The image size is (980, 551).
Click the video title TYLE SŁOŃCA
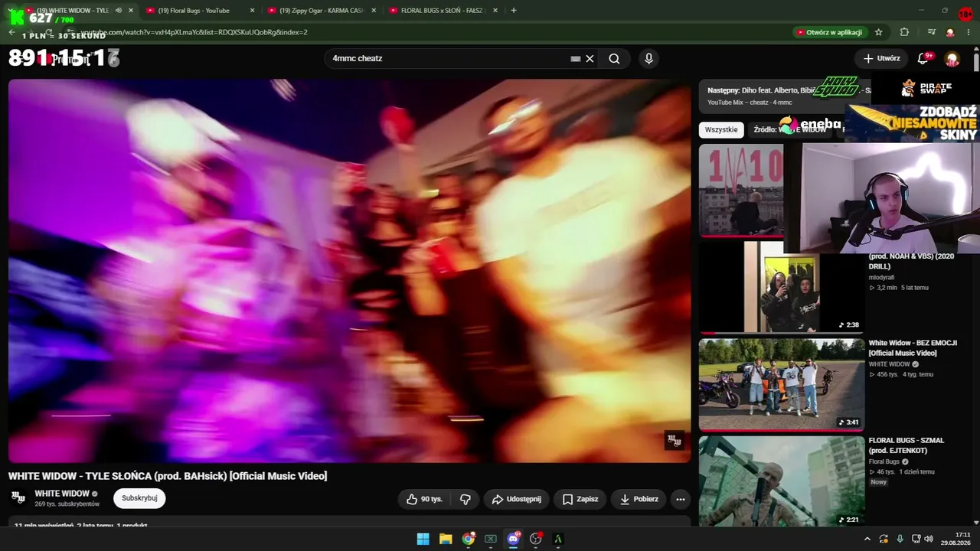(168, 476)
